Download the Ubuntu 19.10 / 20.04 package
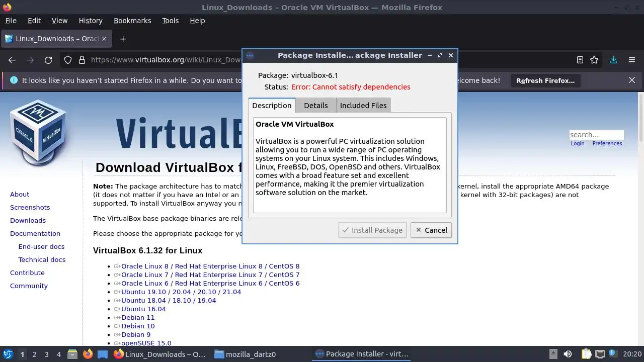The image size is (644, 362). (181, 292)
